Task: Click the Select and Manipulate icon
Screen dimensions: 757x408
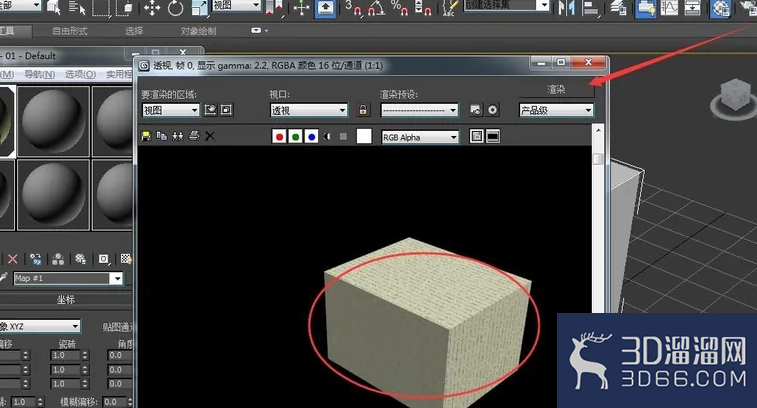Action: coord(301,8)
